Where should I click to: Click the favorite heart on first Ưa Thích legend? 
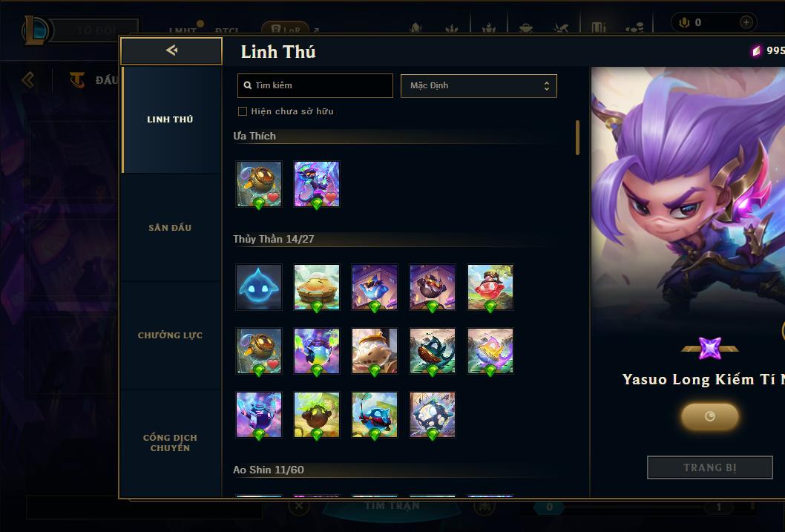click(273, 197)
